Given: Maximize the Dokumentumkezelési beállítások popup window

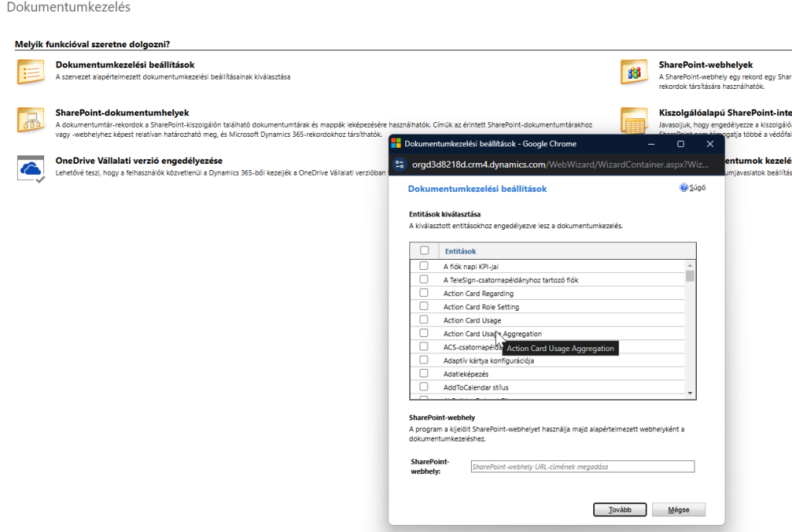Looking at the screenshot, I should 681,144.
